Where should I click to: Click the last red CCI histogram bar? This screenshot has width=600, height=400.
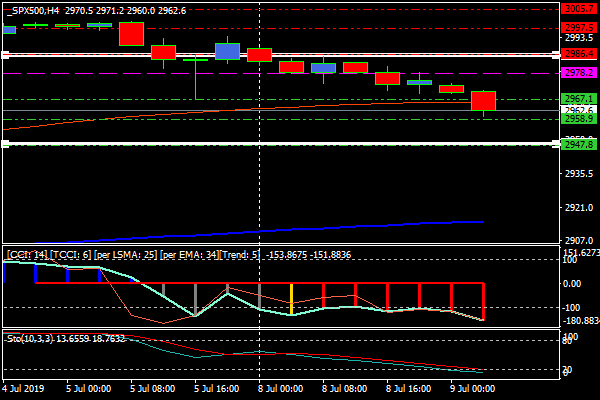483,302
